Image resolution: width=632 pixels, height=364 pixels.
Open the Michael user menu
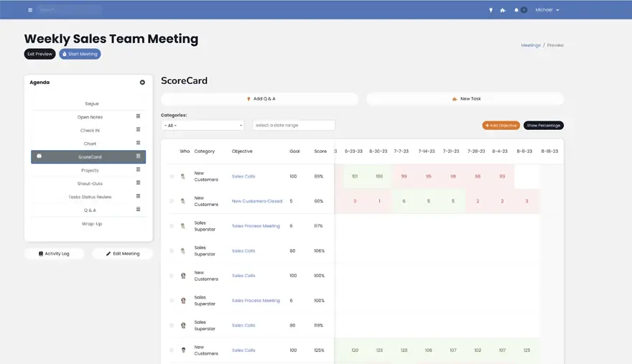click(x=547, y=10)
